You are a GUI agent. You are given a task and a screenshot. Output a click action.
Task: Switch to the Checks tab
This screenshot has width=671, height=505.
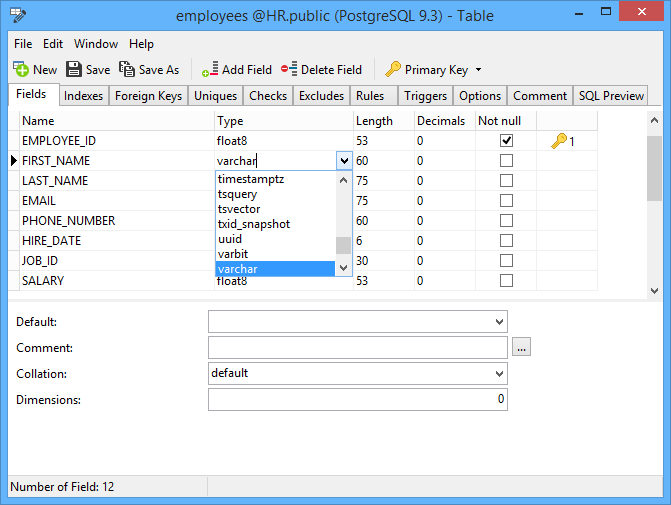268,96
